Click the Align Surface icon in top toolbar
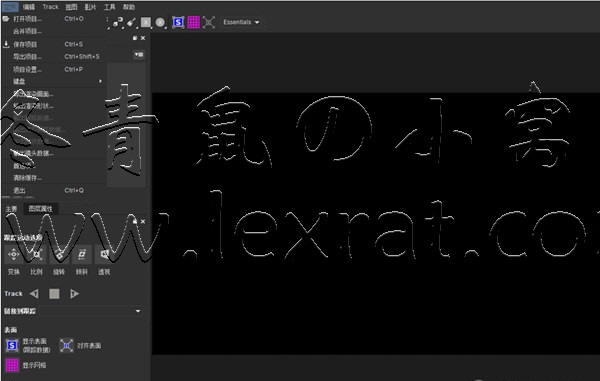Screen dimensions: 600x381 click(209, 22)
